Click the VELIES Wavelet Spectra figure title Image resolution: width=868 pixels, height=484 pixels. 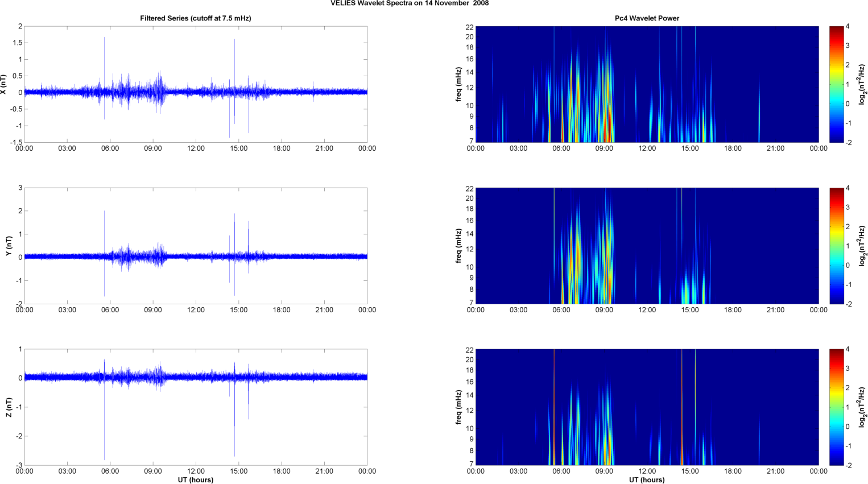[x=410, y=3]
